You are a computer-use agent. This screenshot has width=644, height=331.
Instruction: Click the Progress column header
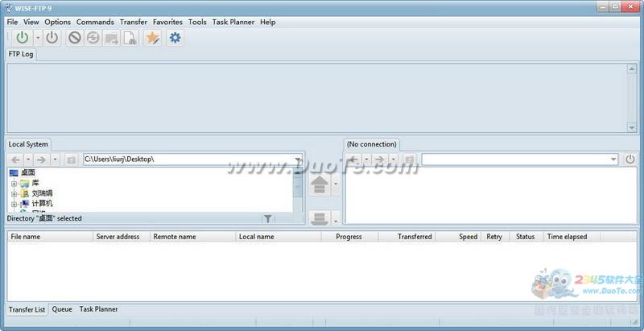(x=349, y=237)
